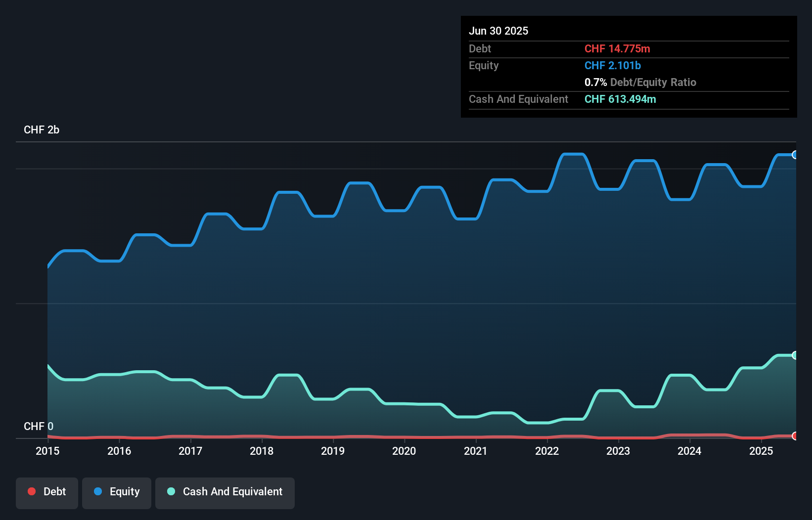Screen dimensions: 812x520
Task: Expand the Equity row in the tooltip
Action: coord(483,65)
